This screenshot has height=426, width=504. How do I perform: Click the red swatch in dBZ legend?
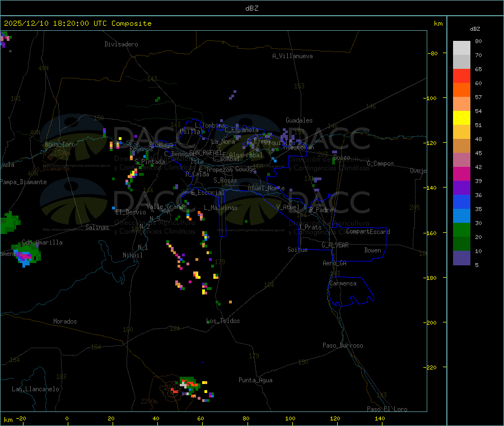(461, 76)
